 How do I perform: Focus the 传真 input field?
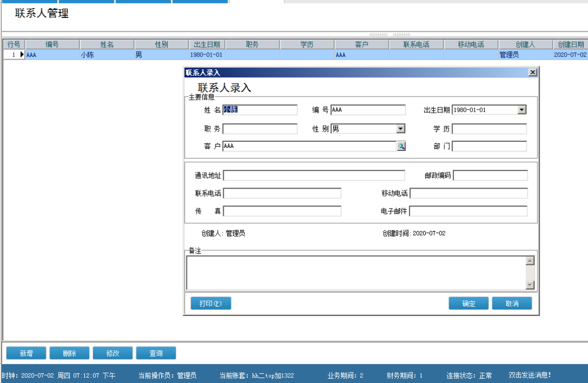(x=283, y=211)
